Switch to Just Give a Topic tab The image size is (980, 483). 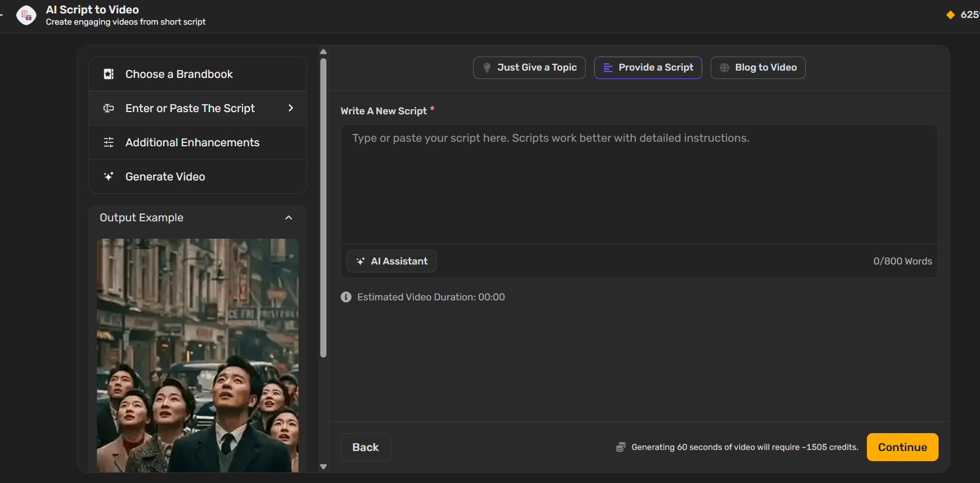tap(529, 68)
